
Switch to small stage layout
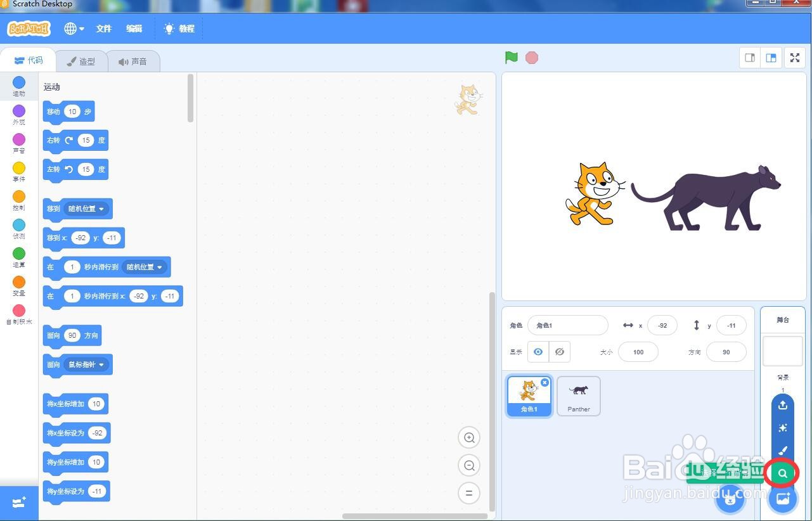click(750, 58)
